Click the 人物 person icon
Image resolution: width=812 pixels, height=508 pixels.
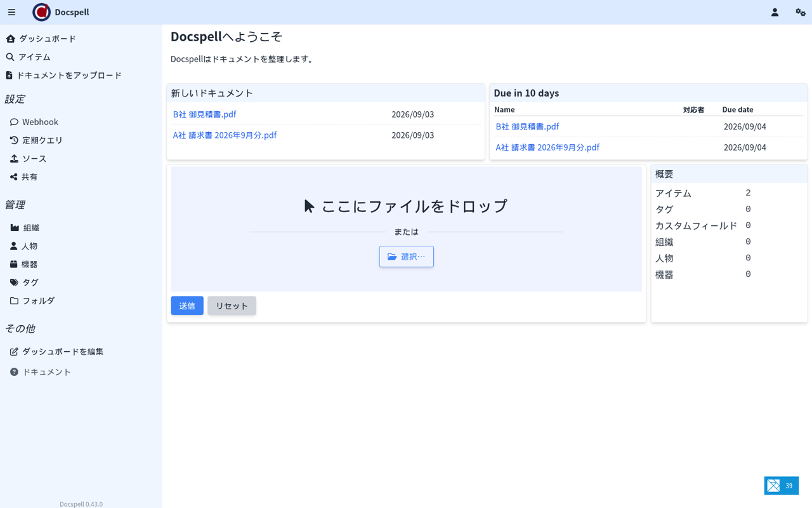tap(13, 246)
